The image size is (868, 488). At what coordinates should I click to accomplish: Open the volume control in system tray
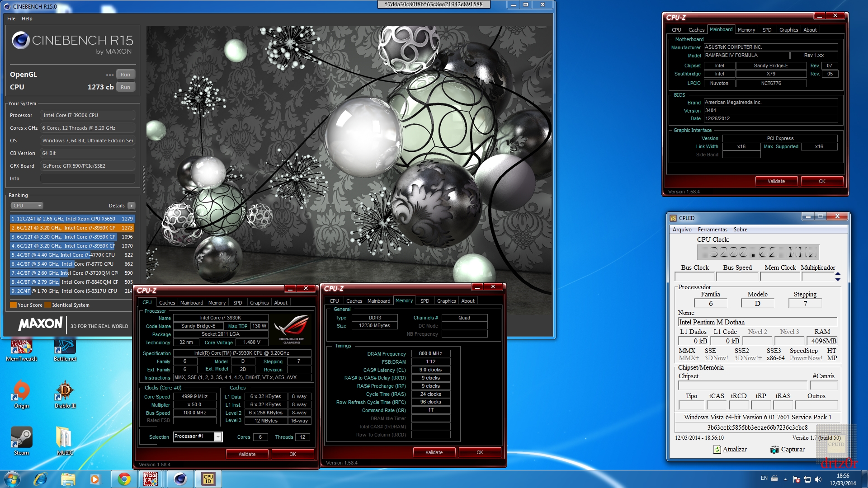pyautogui.click(x=818, y=479)
